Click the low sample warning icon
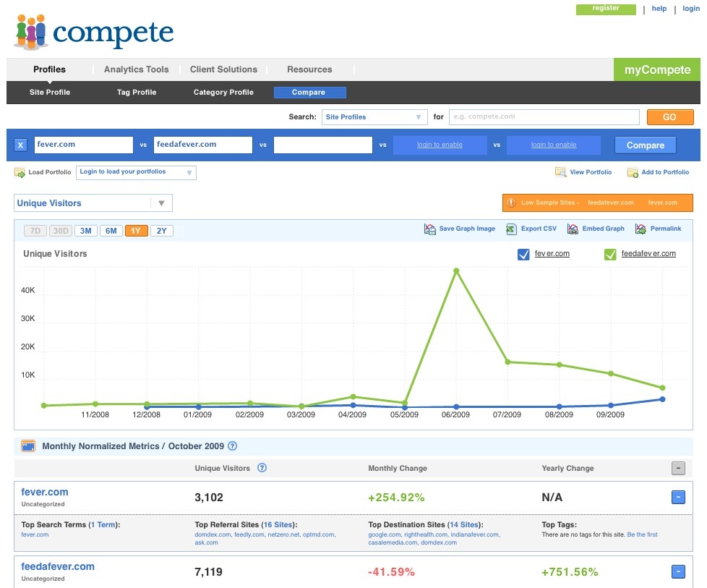This screenshot has width=707, height=588. pyautogui.click(x=511, y=203)
